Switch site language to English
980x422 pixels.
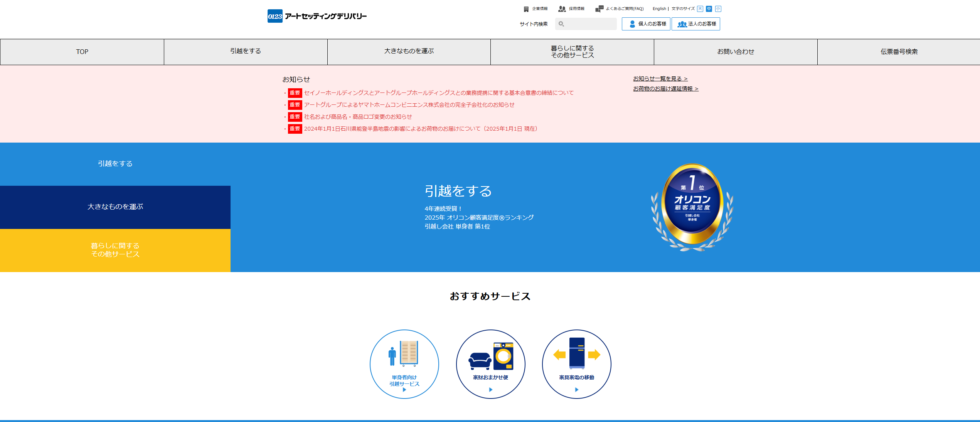(659, 9)
